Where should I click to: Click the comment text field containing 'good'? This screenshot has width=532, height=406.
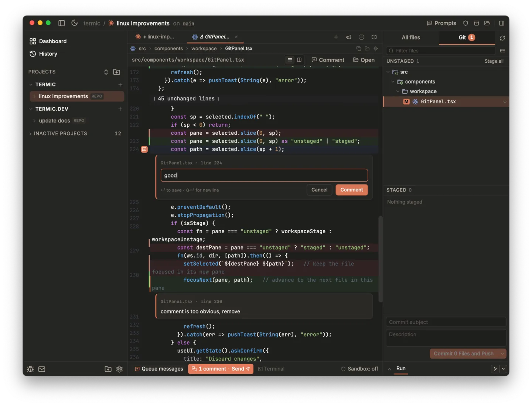coord(264,175)
